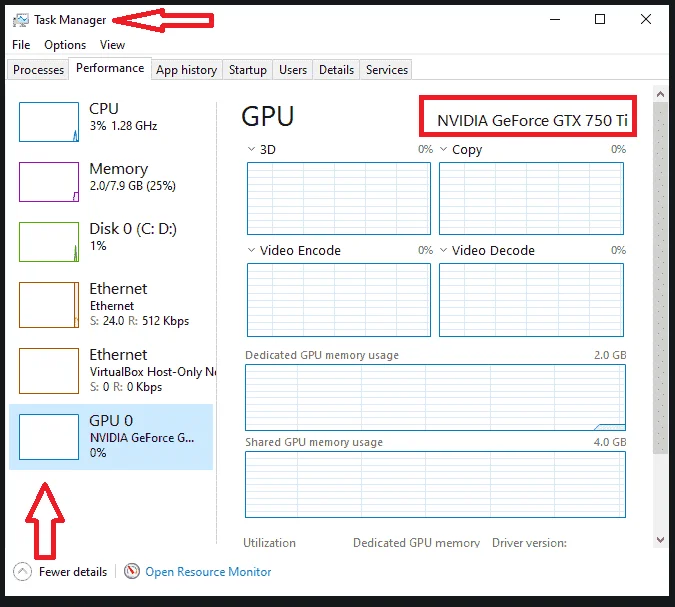Open the Video Decode engine dropdown
This screenshot has height=607, width=675.
(x=443, y=250)
